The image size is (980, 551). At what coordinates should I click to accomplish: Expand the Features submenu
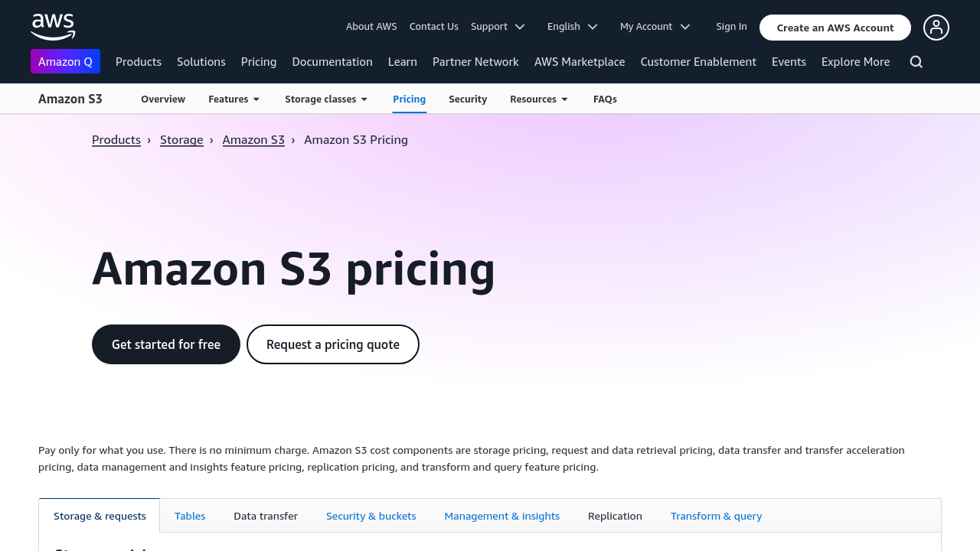pos(234,99)
